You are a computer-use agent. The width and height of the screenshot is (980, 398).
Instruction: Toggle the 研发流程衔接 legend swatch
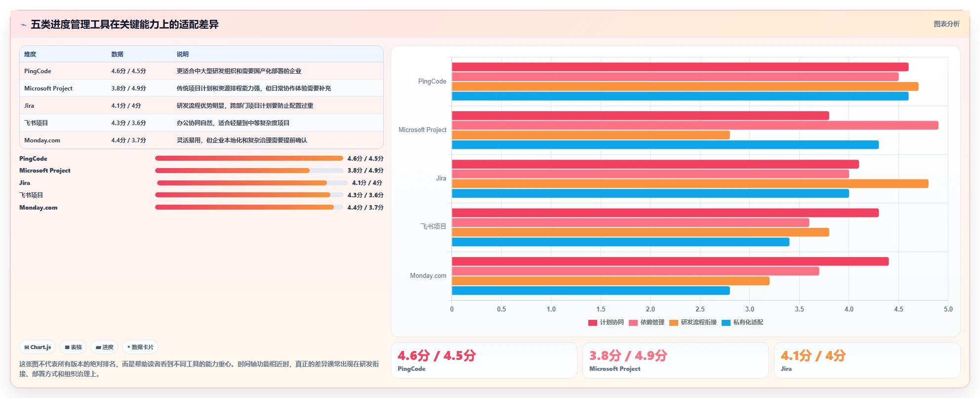[674, 322]
